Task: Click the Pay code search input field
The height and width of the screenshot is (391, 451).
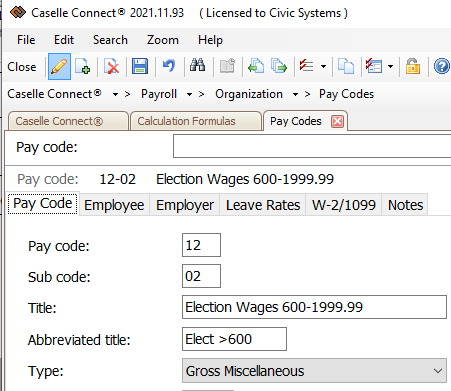Action: 312,146
